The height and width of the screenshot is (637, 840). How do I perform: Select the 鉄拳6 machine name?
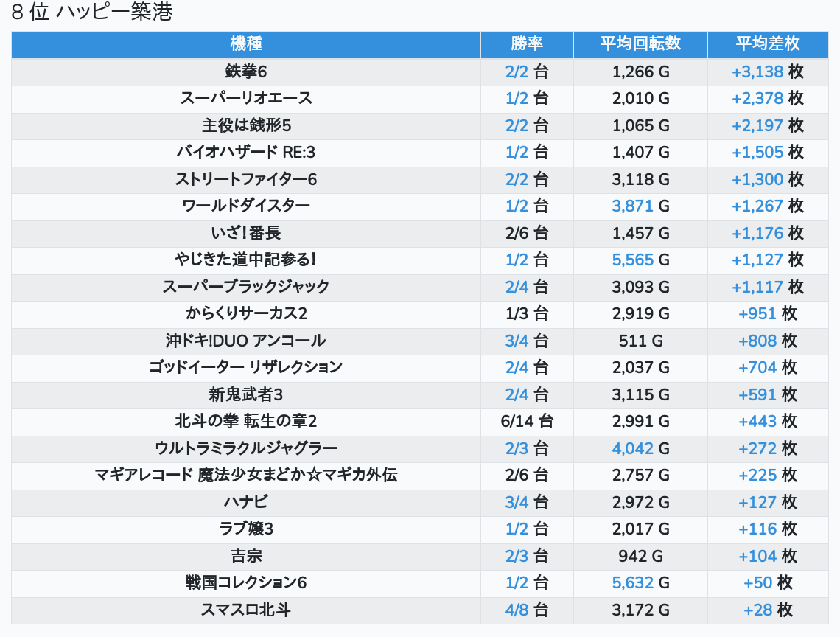246,72
